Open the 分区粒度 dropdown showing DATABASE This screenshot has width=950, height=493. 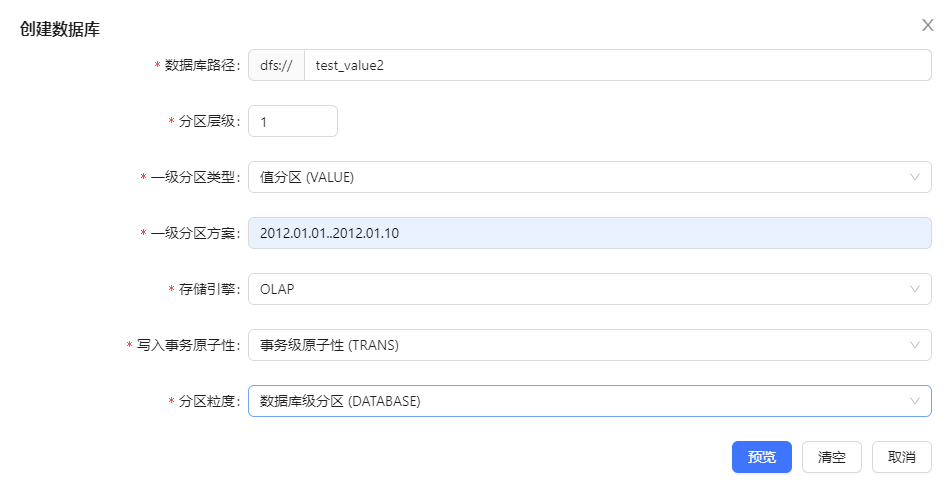tap(580, 401)
